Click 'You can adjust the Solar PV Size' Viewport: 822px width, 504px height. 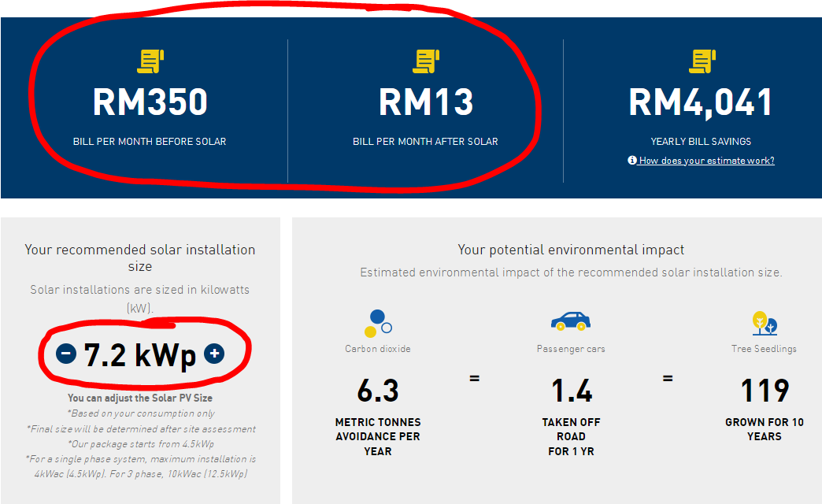140,398
